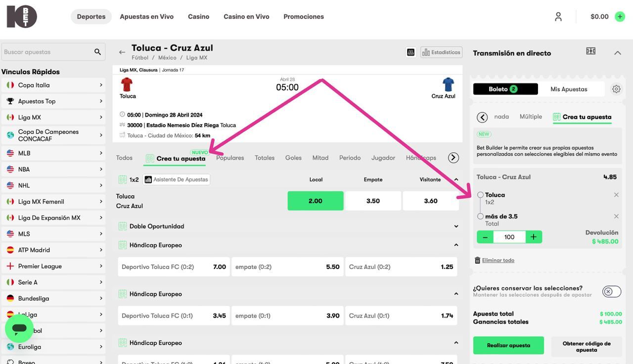Toggle the keep selections switch
The height and width of the screenshot is (364, 633).
click(x=612, y=291)
